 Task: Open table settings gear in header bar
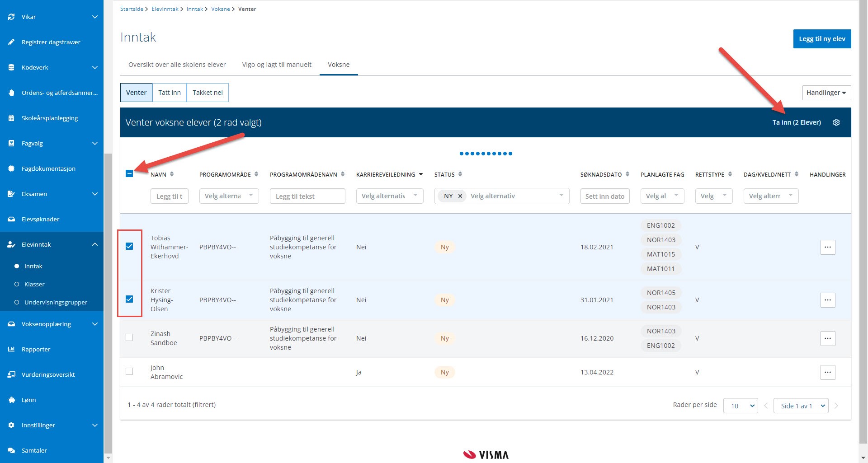(x=836, y=122)
